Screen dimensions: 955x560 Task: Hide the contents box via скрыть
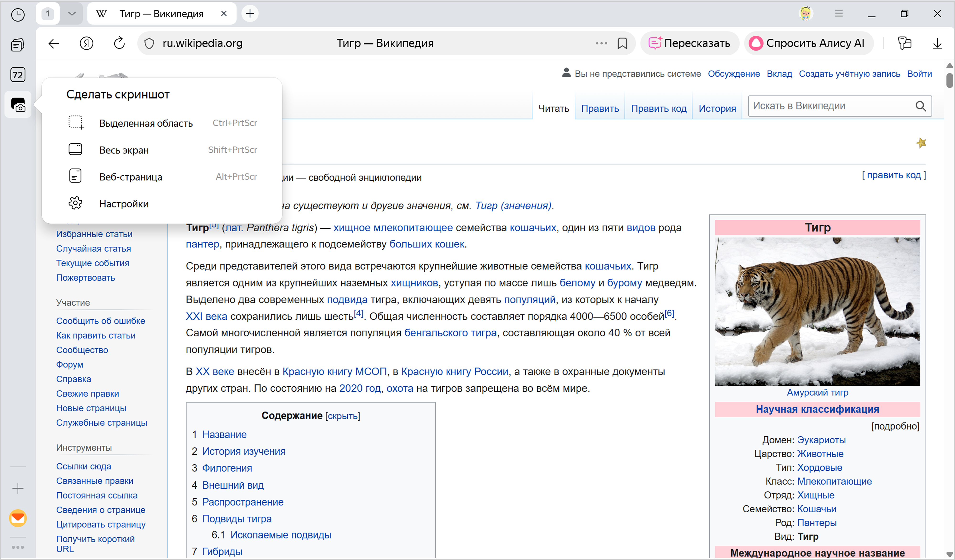[x=343, y=416]
